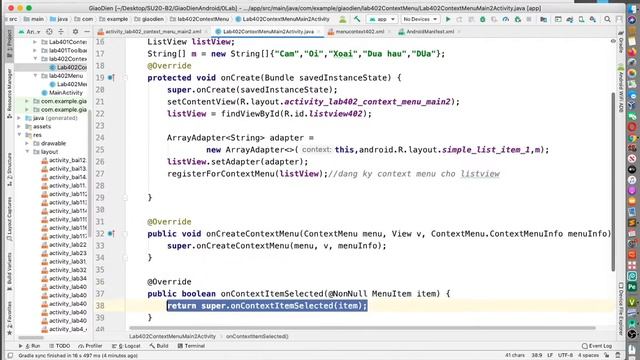Screen dimensions: 640x360
Task: Click the Stop square icon in toolbar
Action: click(529, 19)
